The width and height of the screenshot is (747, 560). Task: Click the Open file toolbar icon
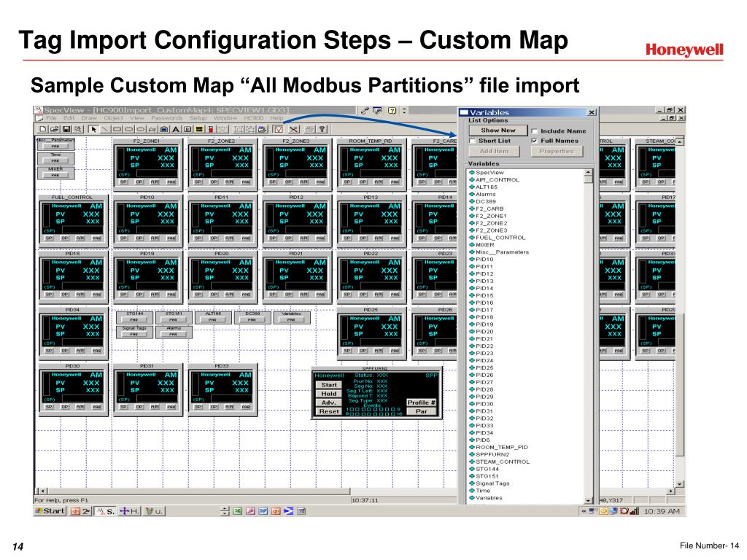tap(54, 129)
